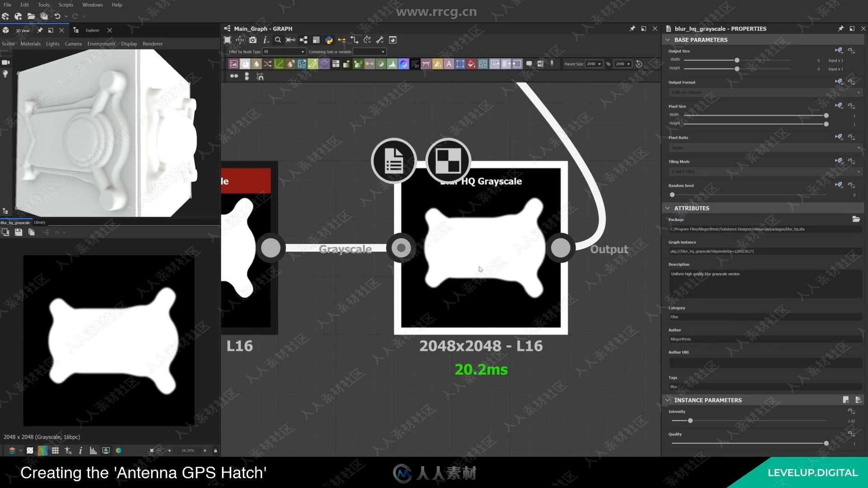
Task: Add a Levels node (histogram icon)
Action: click(392, 64)
